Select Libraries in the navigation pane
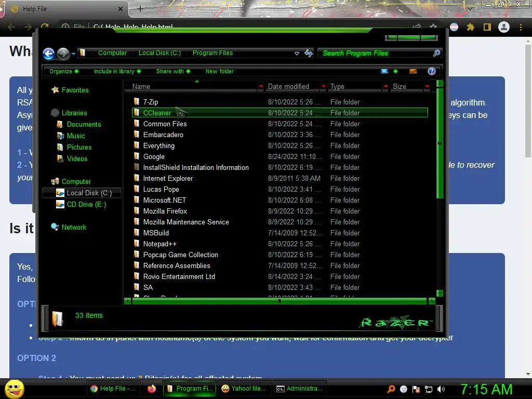 click(x=74, y=113)
